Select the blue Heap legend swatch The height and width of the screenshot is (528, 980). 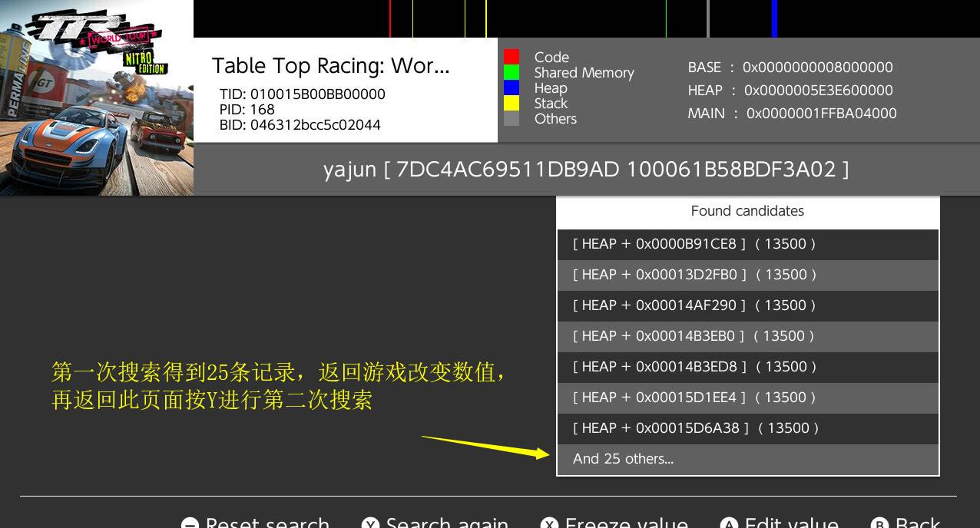tap(512, 87)
